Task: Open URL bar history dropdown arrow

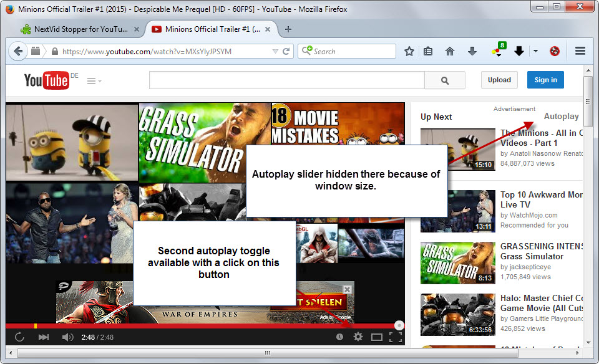Action: 275,51
